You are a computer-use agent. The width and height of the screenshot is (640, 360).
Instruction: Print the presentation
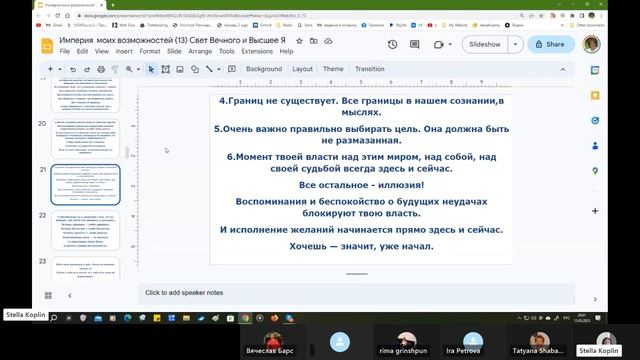[101, 69]
